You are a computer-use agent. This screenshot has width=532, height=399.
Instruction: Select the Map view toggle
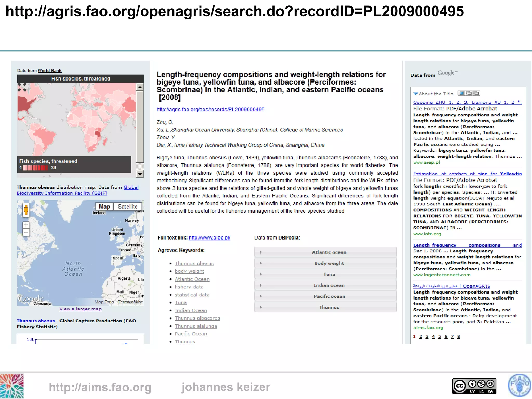click(x=104, y=207)
